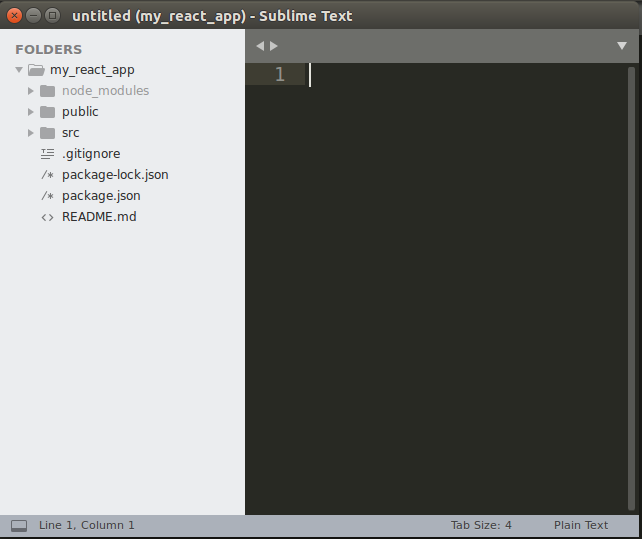642x539 pixels.
Task: Open the tab list dropdown arrow
Action: tap(622, 45)
